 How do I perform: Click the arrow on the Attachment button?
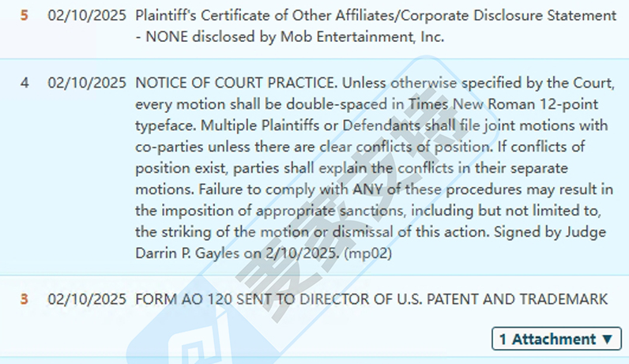(607, 340)
